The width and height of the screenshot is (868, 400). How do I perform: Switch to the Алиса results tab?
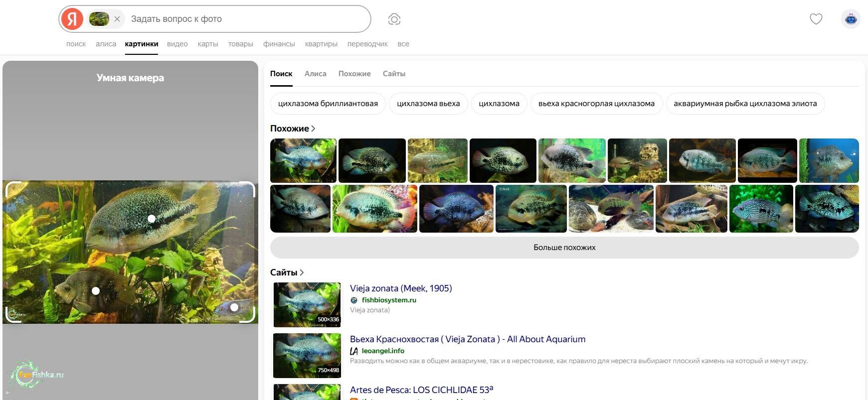click(x=315, y=74)
